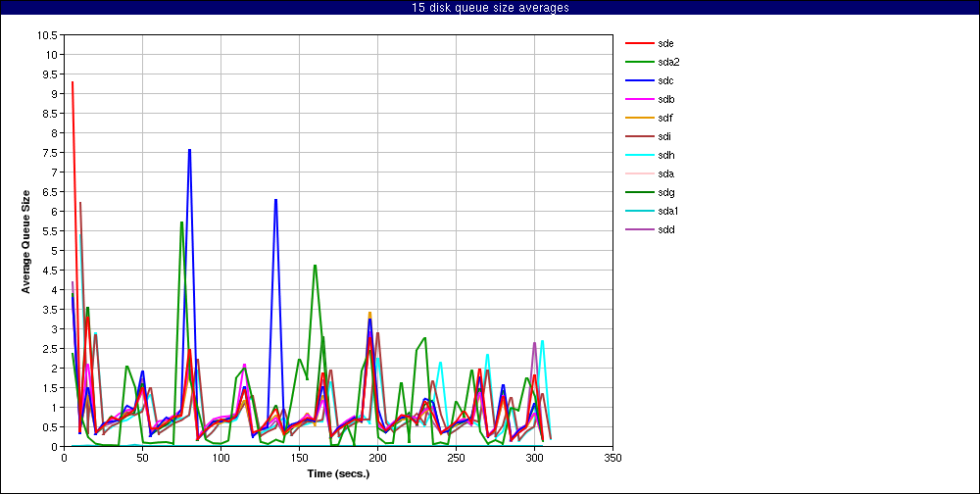
Task: Click the 200 x-axis tick label
Action: click(377, 458)
